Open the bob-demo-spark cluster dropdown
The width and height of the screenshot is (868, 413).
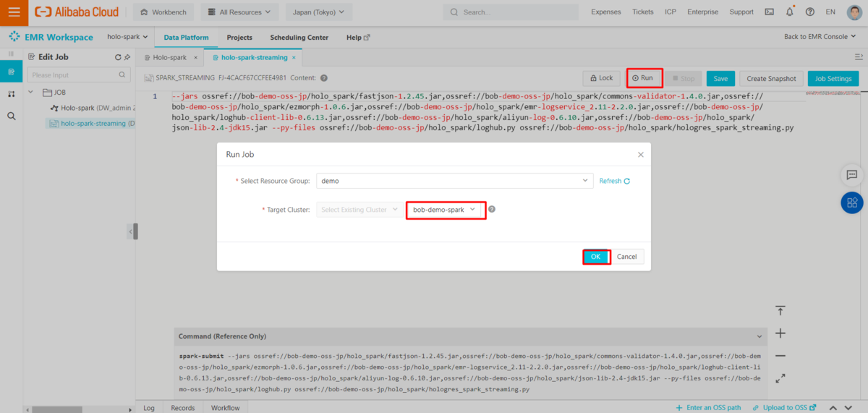click(445, 210)
